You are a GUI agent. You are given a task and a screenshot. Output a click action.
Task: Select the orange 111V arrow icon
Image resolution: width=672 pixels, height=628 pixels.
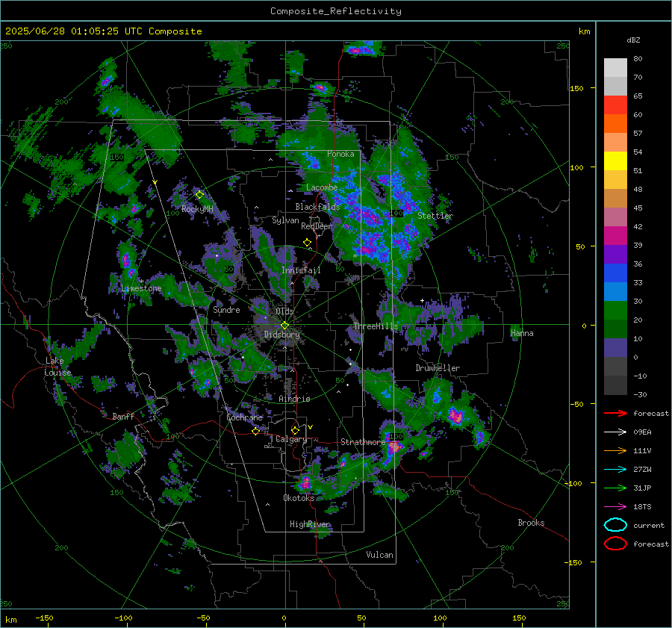[615, 450]
